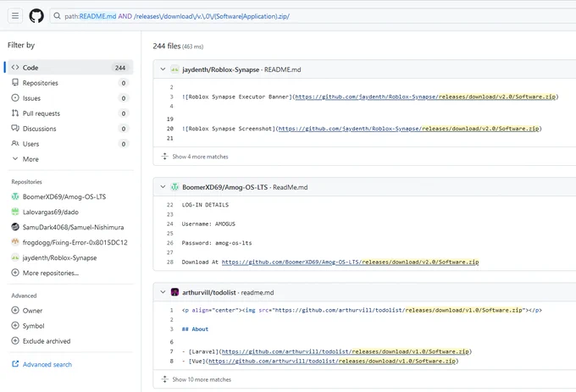The image size is (576, 392).
Task: Open Advanced search link
Action: pyautogui.click(x=47, y=364)
